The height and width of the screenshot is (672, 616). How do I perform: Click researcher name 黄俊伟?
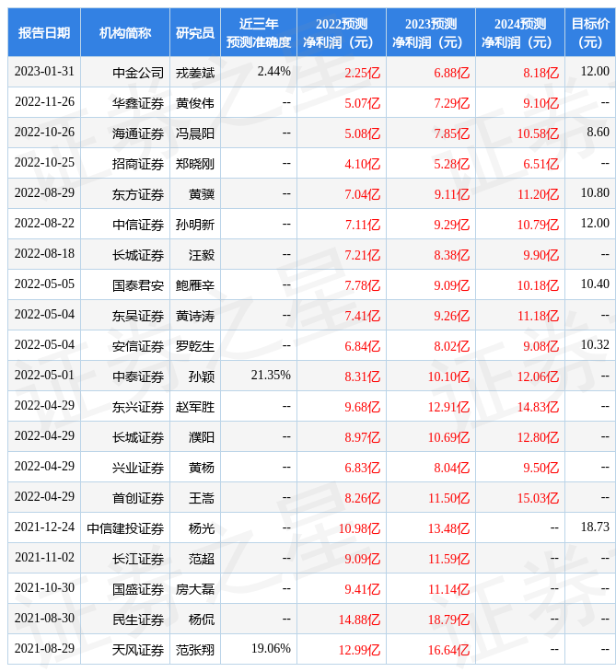(x=195, y=103)
